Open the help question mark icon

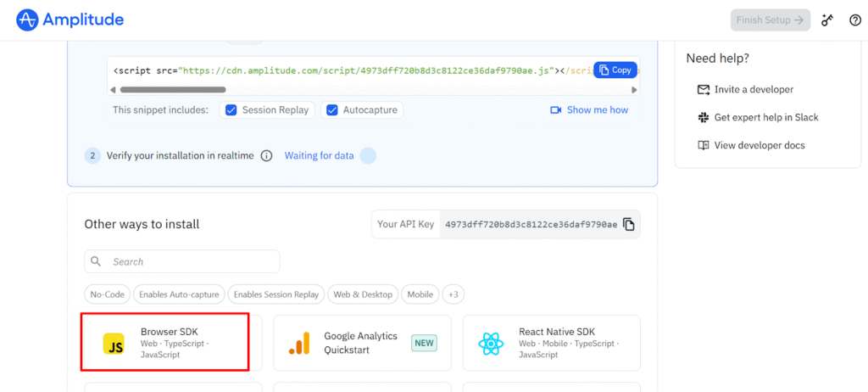coord(854,20)
